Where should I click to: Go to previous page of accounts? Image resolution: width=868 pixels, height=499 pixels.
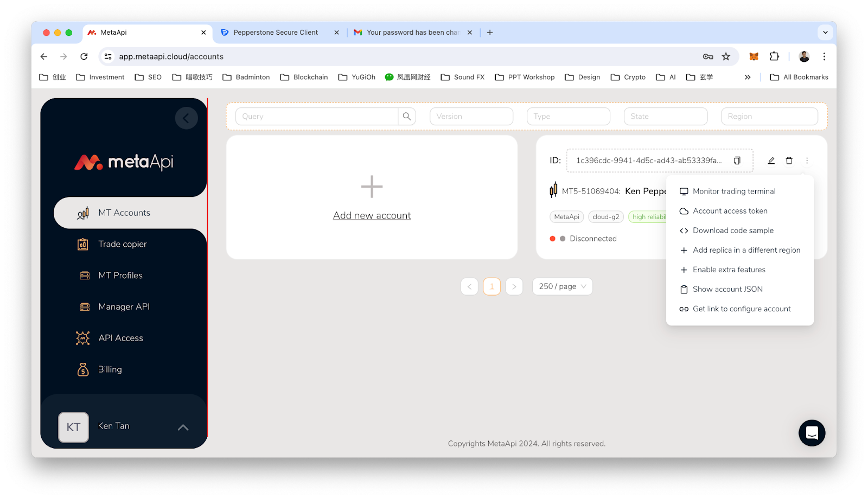coord(469,286)
